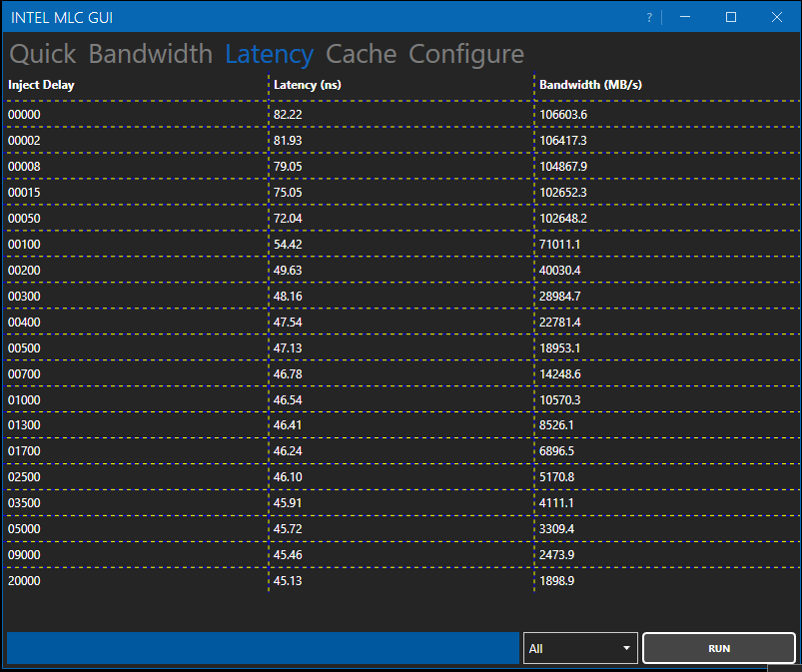This screenshot has width=802, height=672.
Task: Maximize the Intel MLC GUI window
Action: [x=731, y=17]
